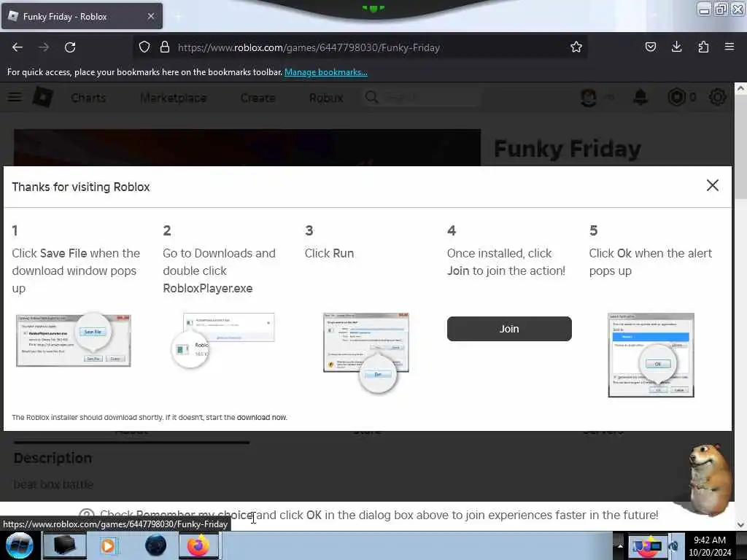747x560 pixels.
Task: Open the Windows Start menu
Action: (19, 545)
